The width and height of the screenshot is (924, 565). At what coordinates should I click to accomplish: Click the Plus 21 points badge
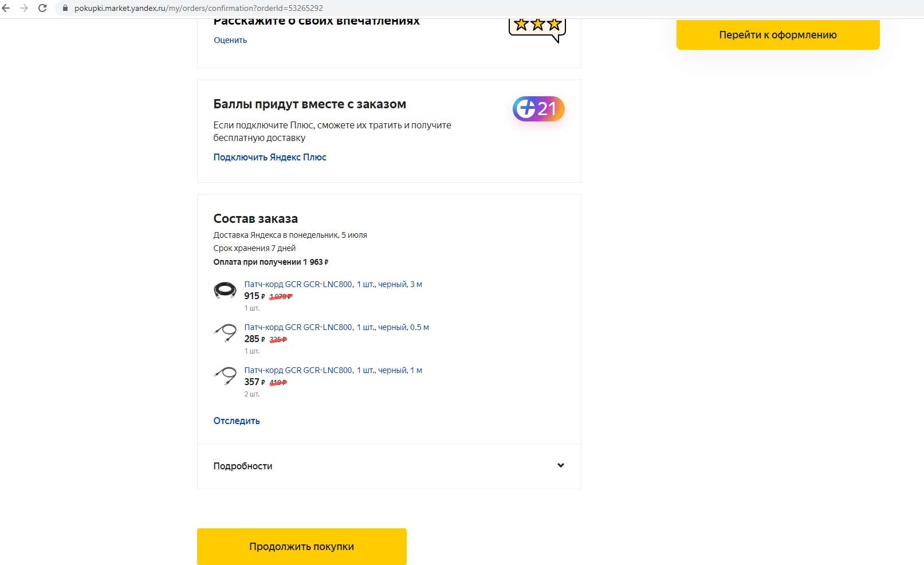(538, 108)
